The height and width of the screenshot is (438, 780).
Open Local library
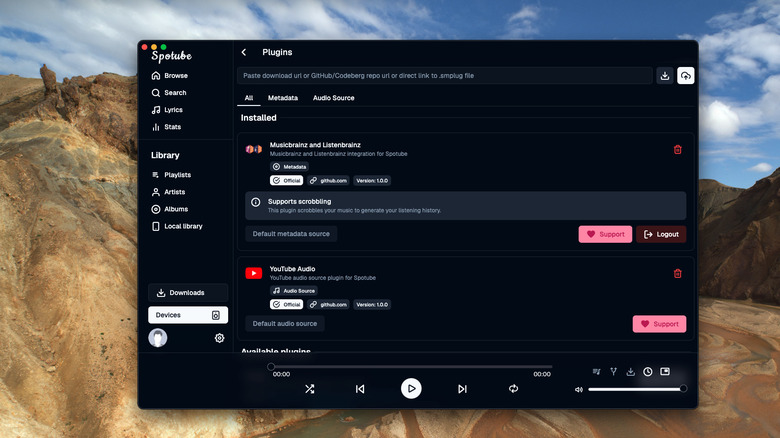(x=177, y=226)
